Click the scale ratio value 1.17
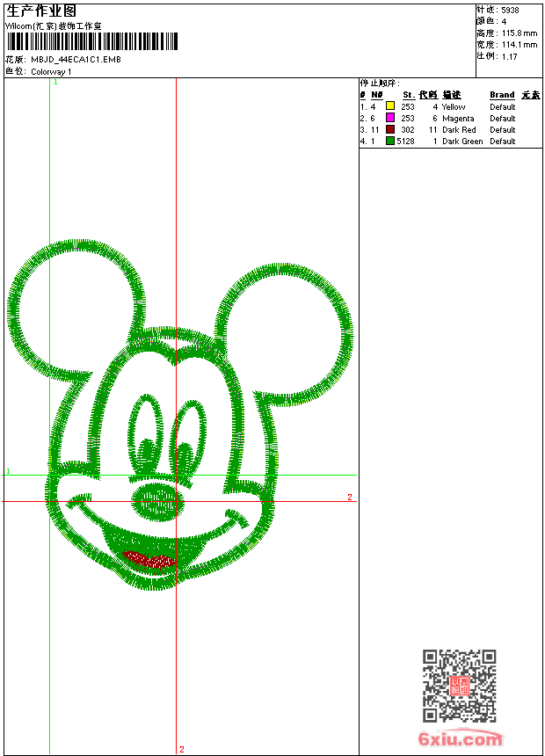The width and height of the screenshot is (545, 756). tap(509, 56)
